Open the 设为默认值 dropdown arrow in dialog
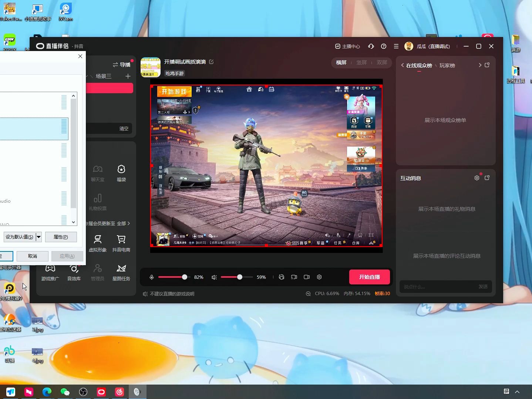Screen dimensions: 532x399 click(38, 237)
